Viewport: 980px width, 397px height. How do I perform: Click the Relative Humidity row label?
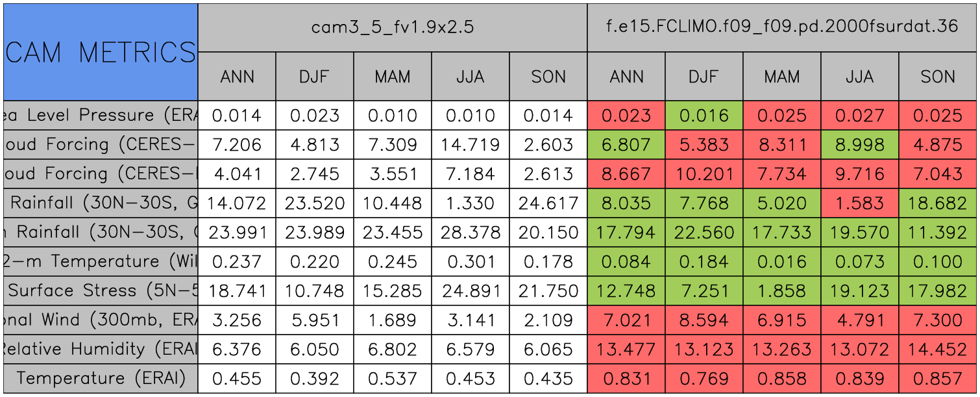tap(101, 349)
